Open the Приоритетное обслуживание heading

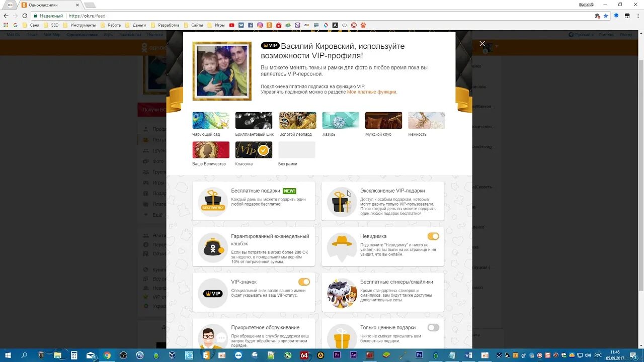[x=265, y=328]
